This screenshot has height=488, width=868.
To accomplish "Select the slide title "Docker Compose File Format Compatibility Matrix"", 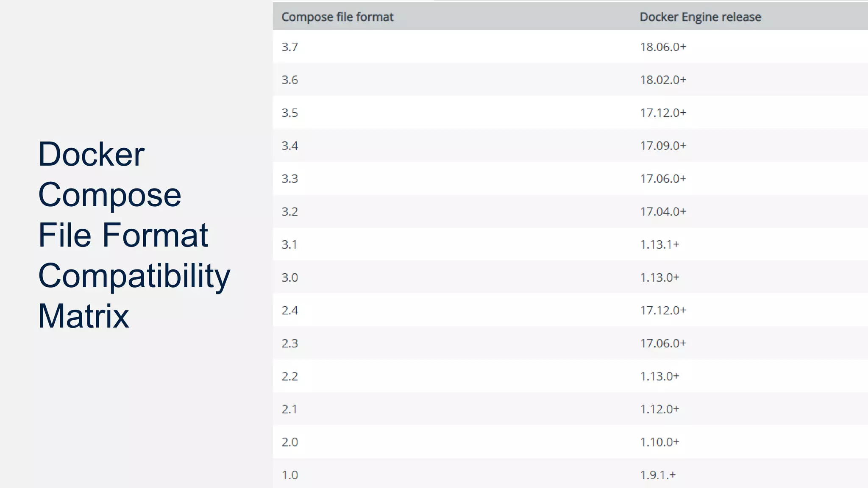I will [x=134, y=235].
